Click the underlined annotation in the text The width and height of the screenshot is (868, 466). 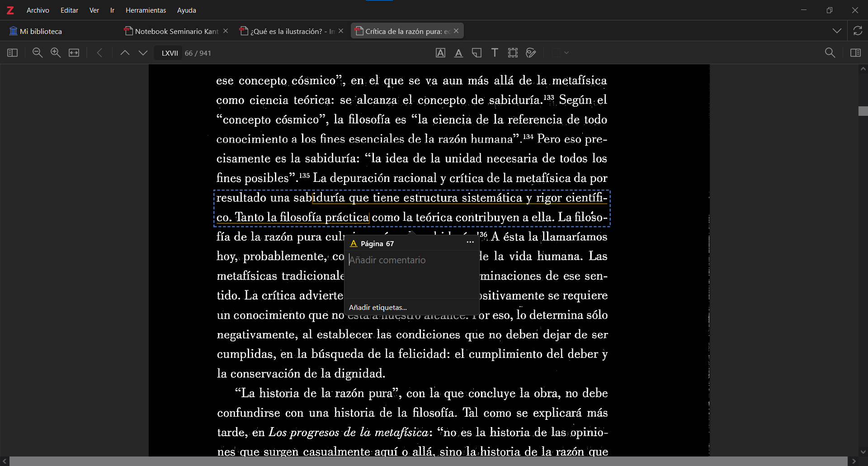pyautogui.click(x=411, y=208)
